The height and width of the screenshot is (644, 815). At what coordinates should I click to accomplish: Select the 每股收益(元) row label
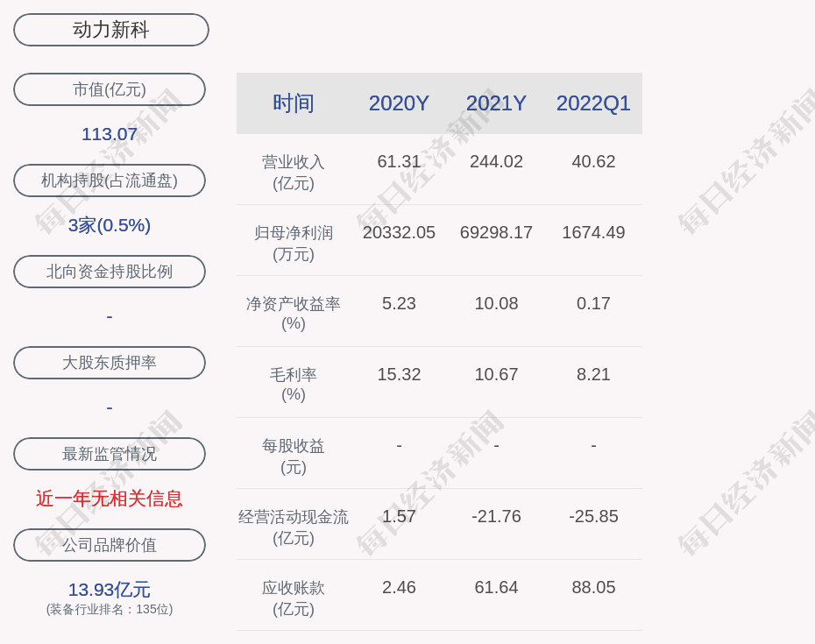(294, 456)
